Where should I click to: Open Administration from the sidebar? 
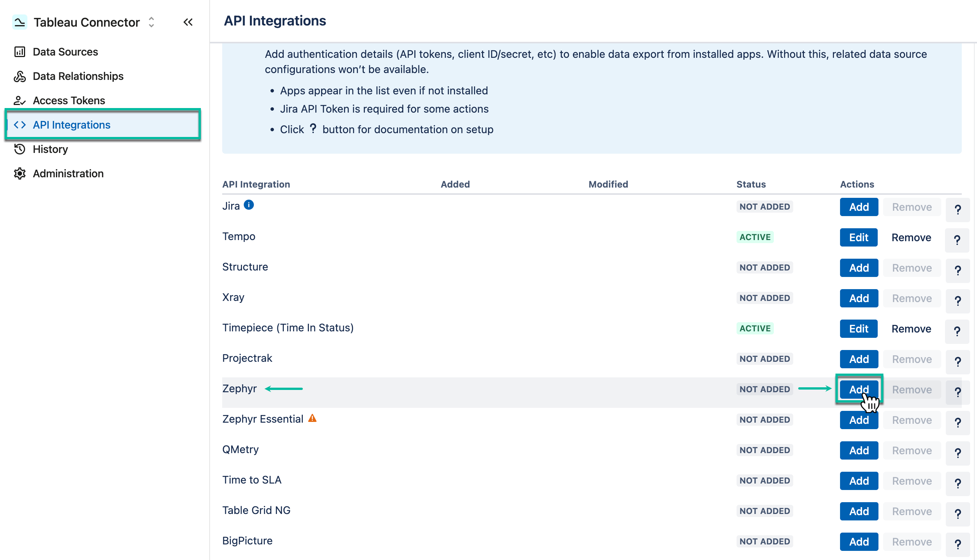68,173
